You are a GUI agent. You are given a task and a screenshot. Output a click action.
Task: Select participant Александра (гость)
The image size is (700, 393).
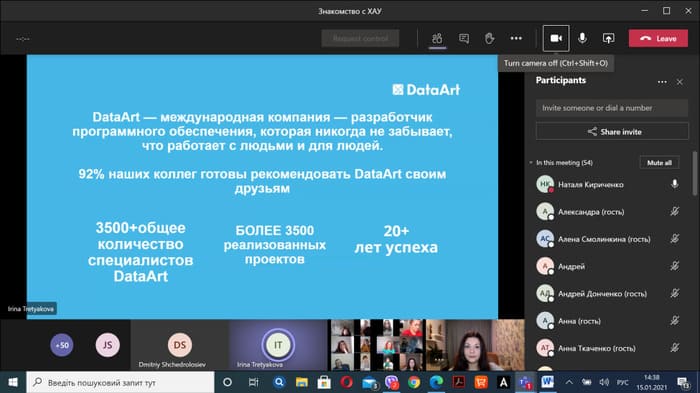tap(609, 212)
